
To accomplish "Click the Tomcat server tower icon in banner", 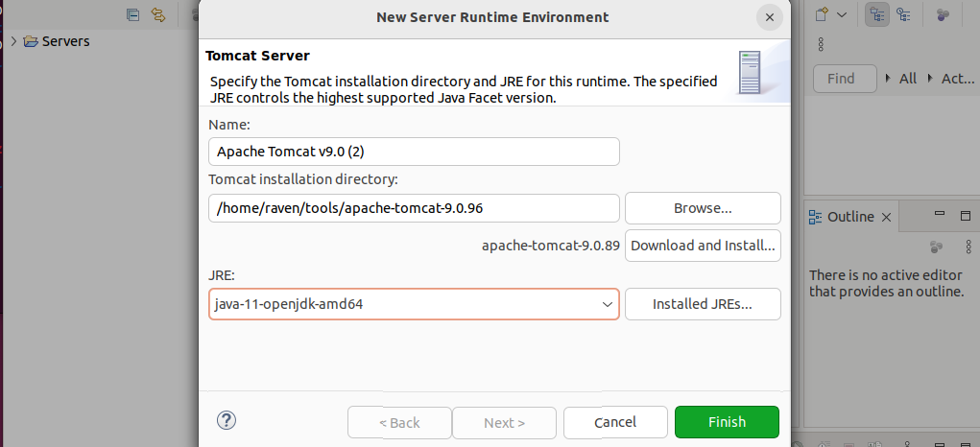I will coord(749,72).
